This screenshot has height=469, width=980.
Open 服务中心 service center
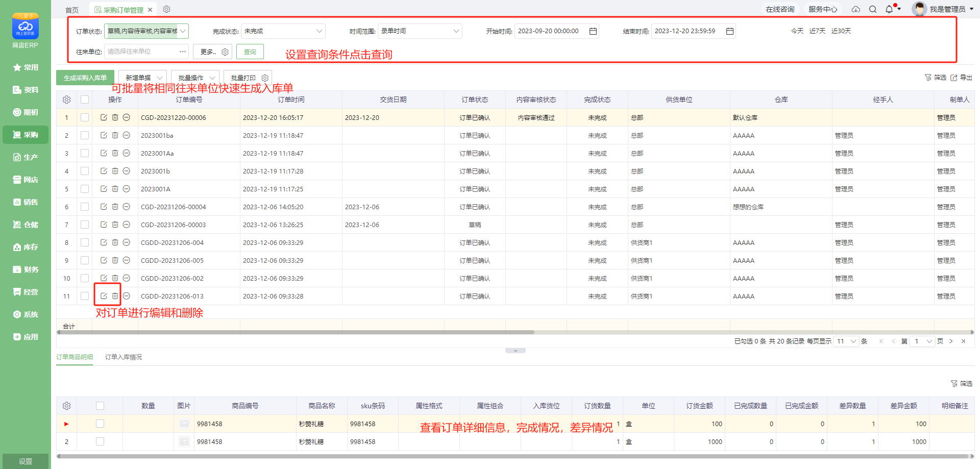(x=823, y=9)
